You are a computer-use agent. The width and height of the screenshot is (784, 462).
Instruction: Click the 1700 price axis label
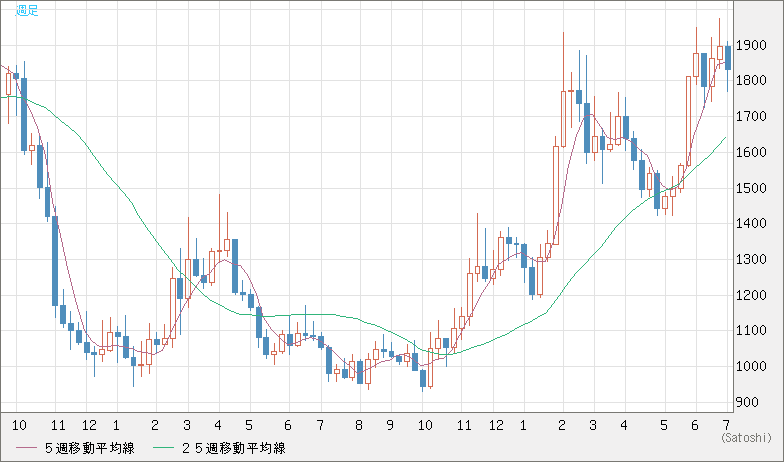tap(751, 116)
